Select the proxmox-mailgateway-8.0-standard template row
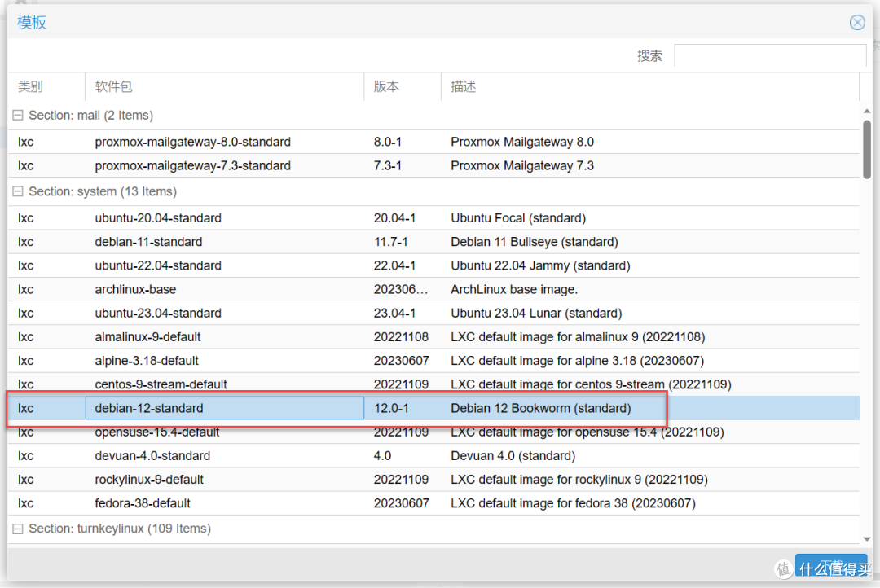The image size is (880, 588). click(x=192, y=143)
